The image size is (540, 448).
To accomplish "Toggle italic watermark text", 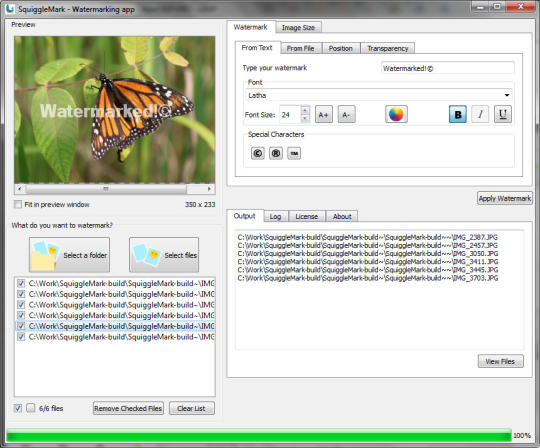I will click(x=480, y=114).
